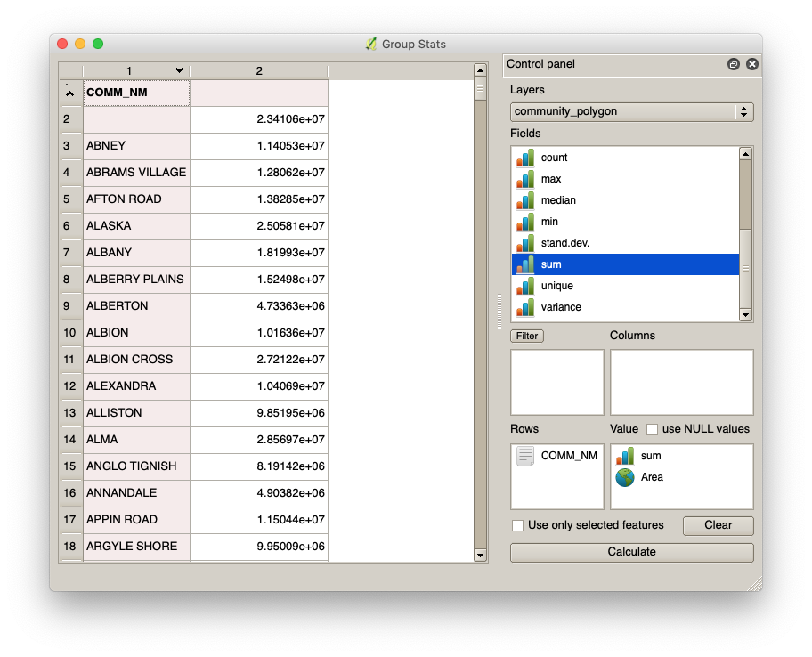Click the Fields list scroll down arrow

click(745, 315)
